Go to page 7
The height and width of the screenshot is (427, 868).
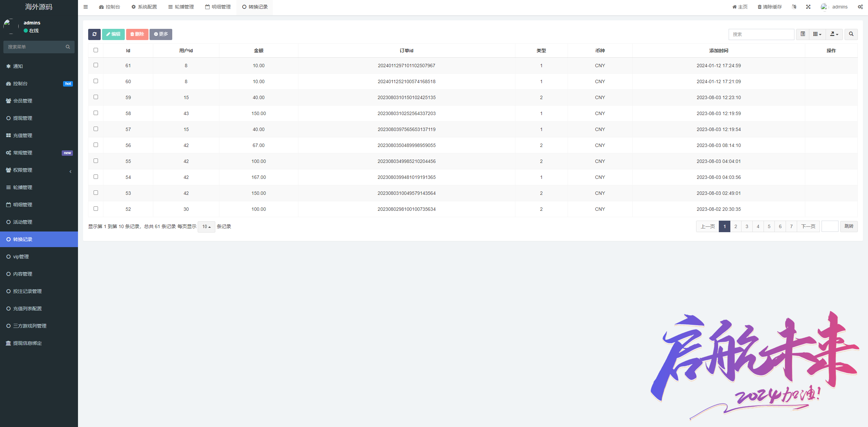(x=791, y=226)
